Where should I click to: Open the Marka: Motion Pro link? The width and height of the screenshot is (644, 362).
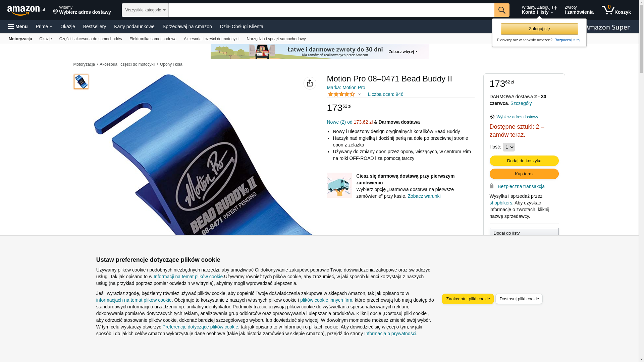(x=346, y=87)
